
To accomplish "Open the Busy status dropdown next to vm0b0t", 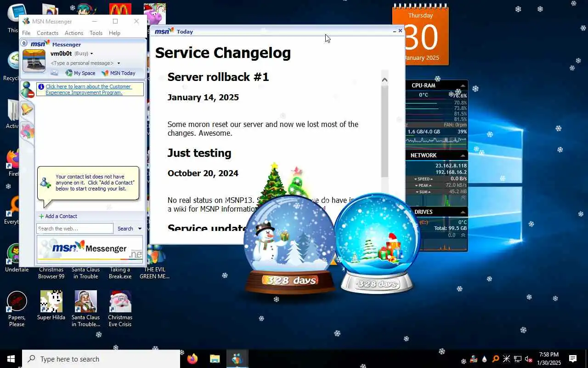I will tap(91, 54).
